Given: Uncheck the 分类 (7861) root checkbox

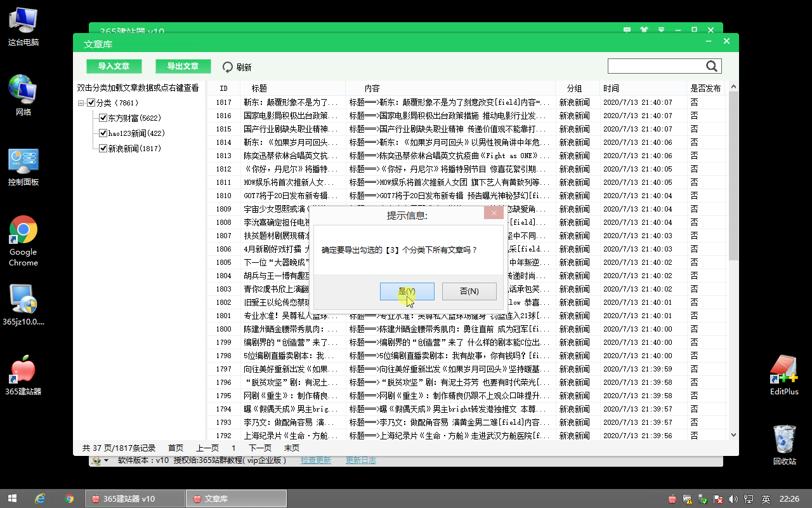Looking at the screenshot, I should pos(91,103).
